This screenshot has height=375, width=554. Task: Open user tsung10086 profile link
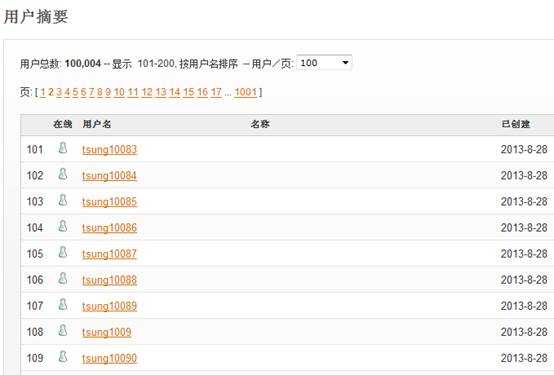point(110,228)
